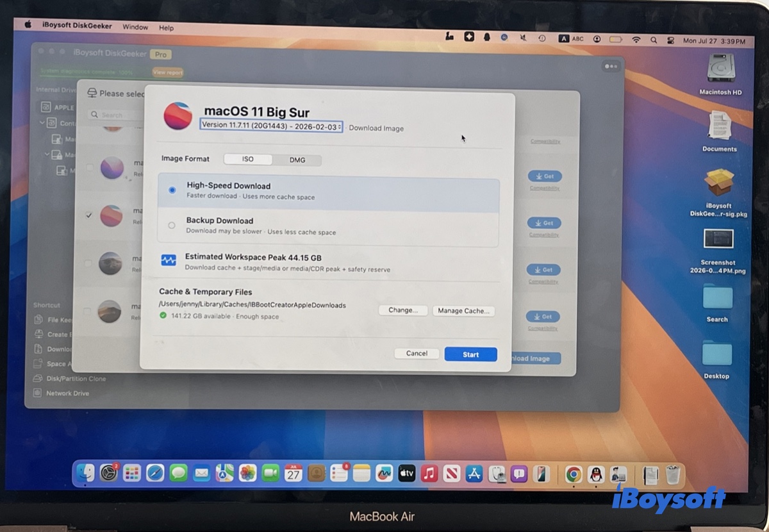Screen dimensions: 769x532
Task: Toggle the checked macOS Big Sur row checkbox
Action: tap(89, 215)
